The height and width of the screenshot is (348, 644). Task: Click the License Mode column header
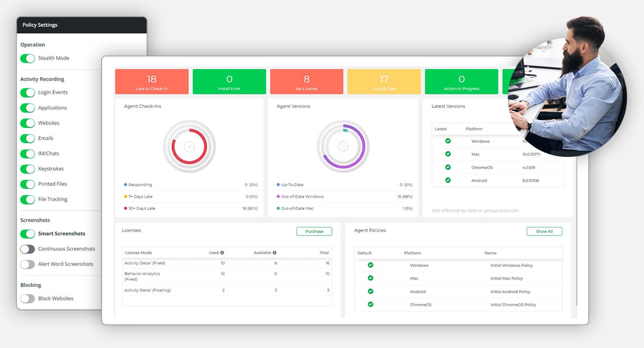click(x=138, y=253)
